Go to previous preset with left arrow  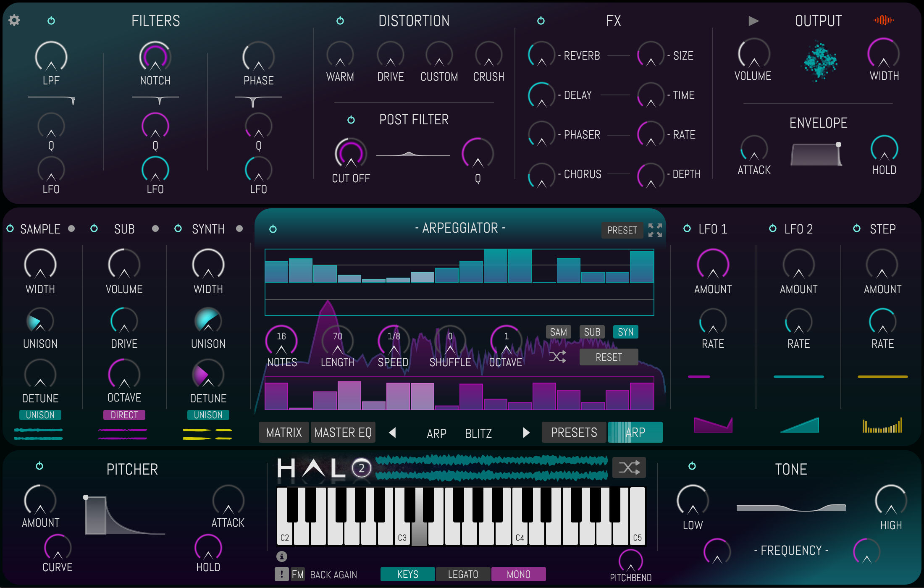pyautogui.click(x=392, y=433)
